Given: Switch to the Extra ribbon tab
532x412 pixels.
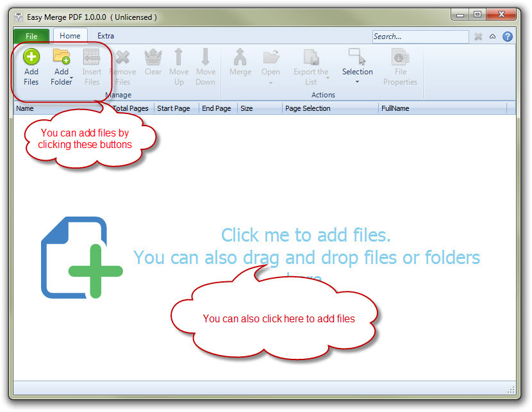Looking at the screenshot, I should click(106, 36).
